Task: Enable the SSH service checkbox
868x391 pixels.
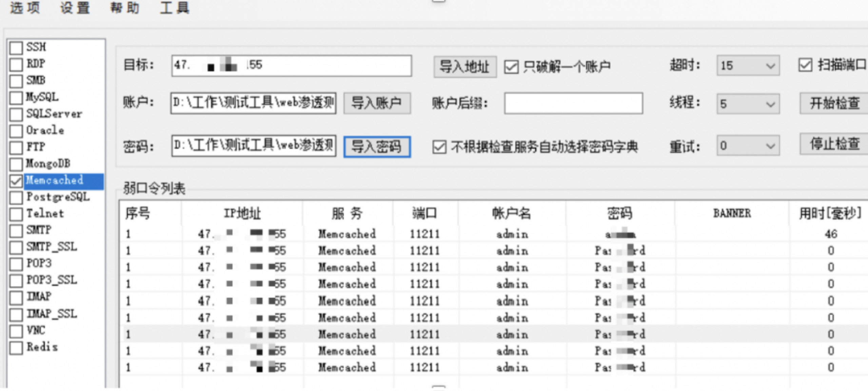Action: click(x=16, y=48)
